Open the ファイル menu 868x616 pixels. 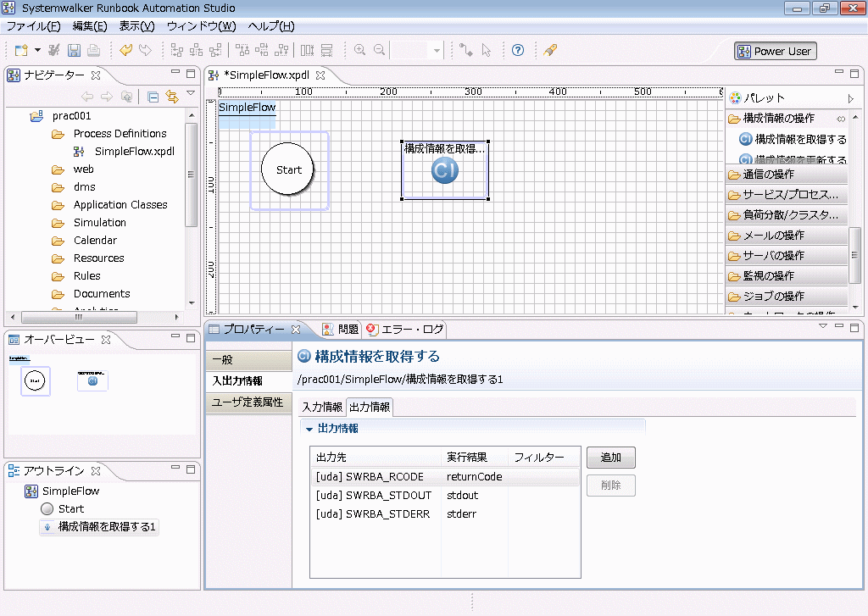[x=33, y=26]
